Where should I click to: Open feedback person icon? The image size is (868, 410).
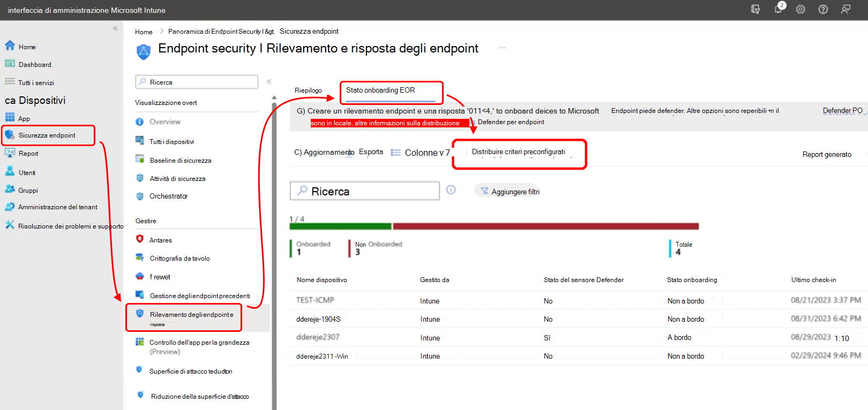[x=845, y=9]
